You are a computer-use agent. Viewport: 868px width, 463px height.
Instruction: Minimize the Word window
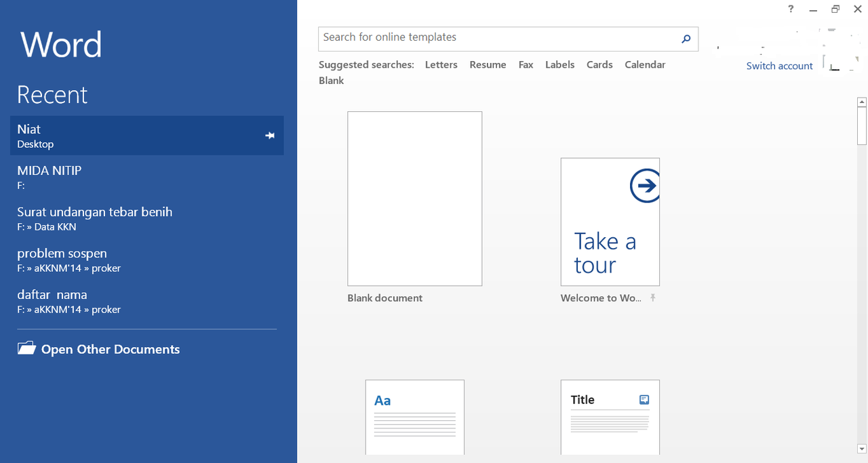[813, 9]
